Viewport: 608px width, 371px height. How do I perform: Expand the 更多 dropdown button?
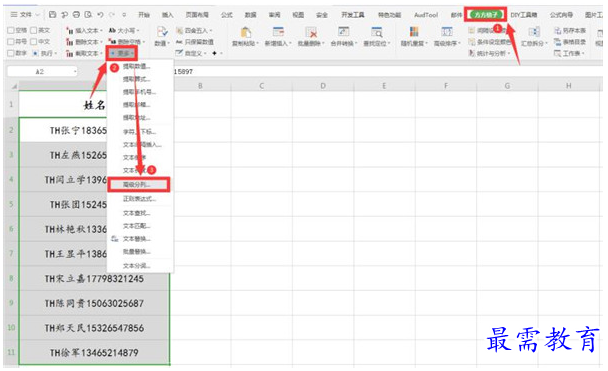tap(121, 53)
